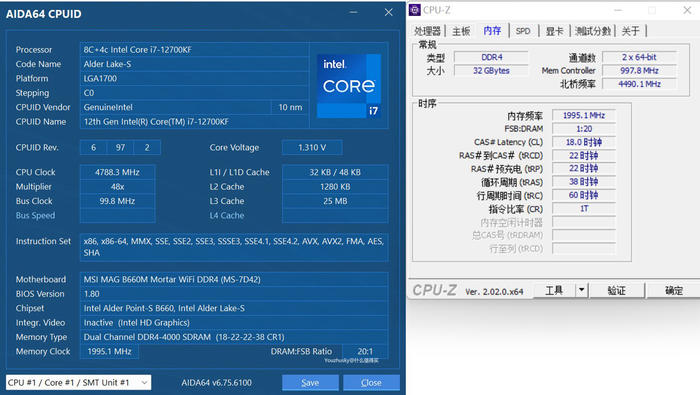Click the Bus Clock value 99.8 MHz
Viewport: 700px width, 395px height.
click(x=117, y=201)
